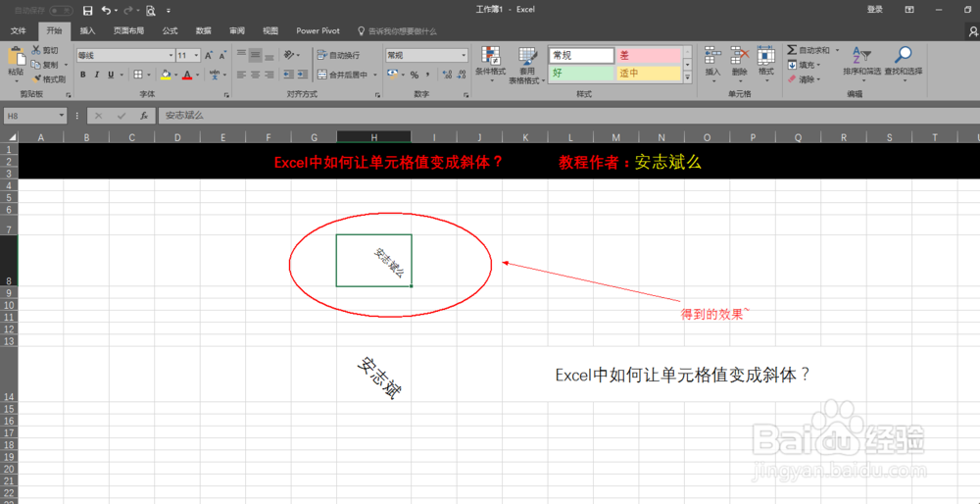
Task: Click the Sort and Filter (排序和筛选) icon
Action: 861,55
